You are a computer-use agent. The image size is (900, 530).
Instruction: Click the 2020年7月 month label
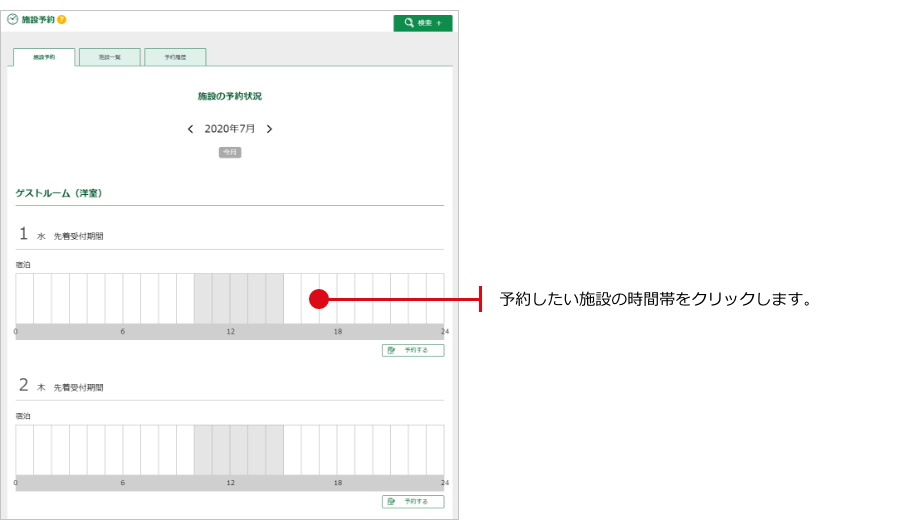tap(230, 129)
